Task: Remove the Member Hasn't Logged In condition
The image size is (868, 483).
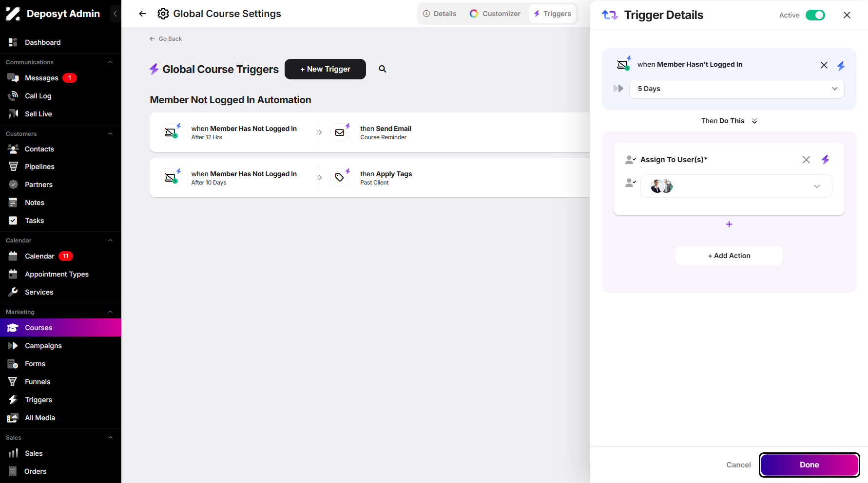Action: pyautogui.click(x=824, y=65)
